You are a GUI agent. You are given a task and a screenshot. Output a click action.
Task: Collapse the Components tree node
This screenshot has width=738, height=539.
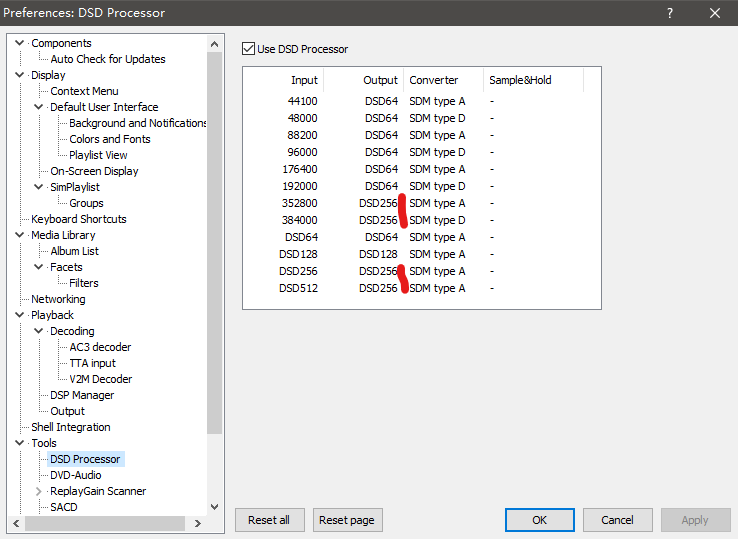pyautogui.click(x=21, y=43)
